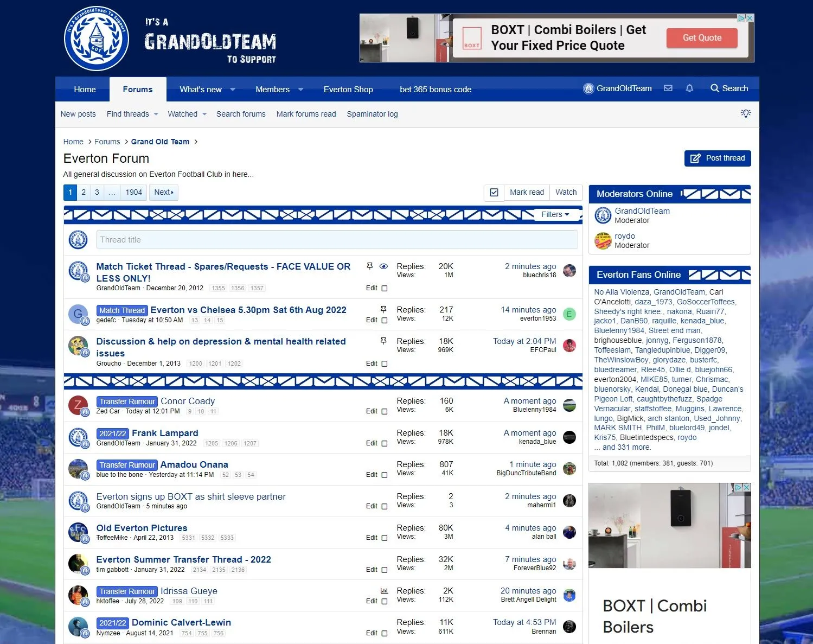Open roydo's moderator avatar in sidebar
The width and height of the screenshot is (813, 644).
(603, 240)
